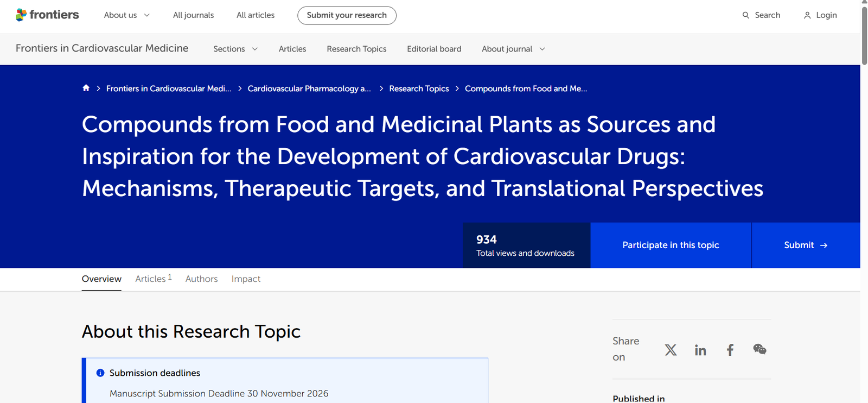Screen dimensions: 868x403
Task: Click the About this Research Topic heading
Action: (191, 331)
